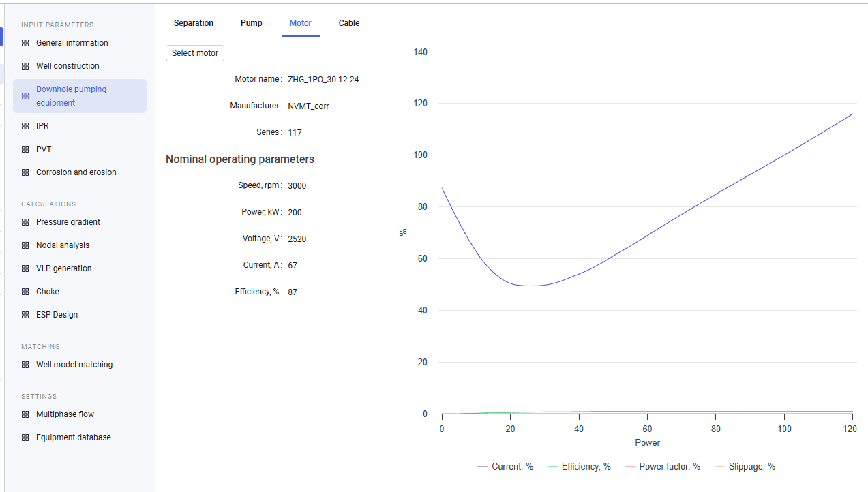Viewport: 868px width, 492px height.
Task: Click the Nominal operating parameters heading
Action: [240, 159]
